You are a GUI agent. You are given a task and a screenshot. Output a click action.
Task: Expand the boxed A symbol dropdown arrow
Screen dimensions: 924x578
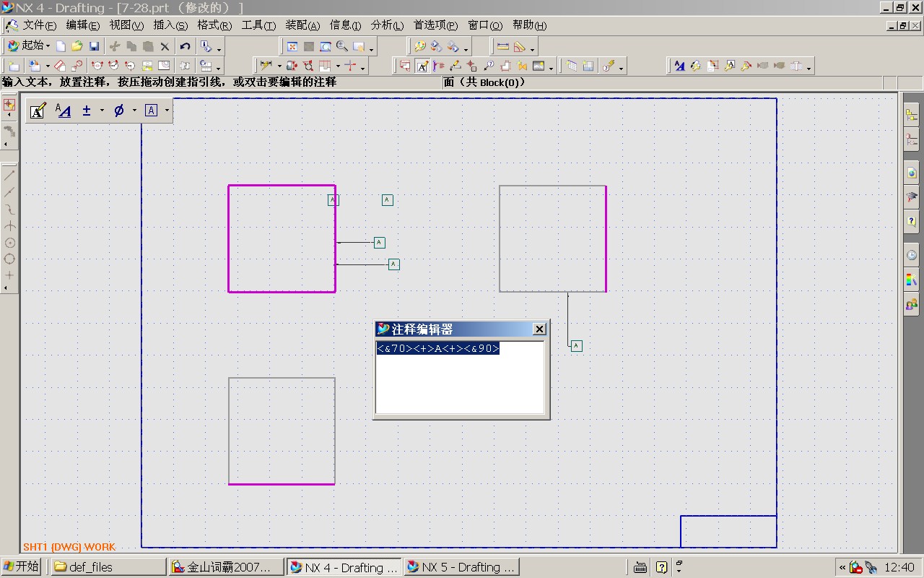pos(167,111)
